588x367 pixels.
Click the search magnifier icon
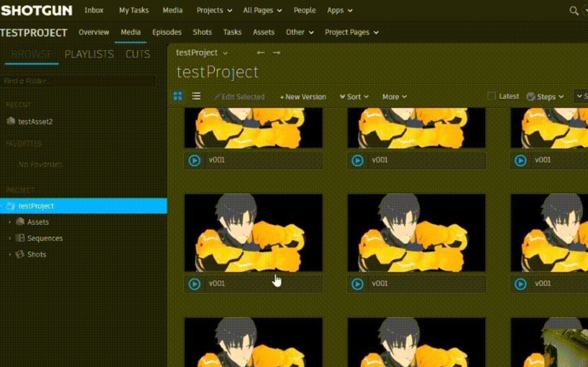tap(573, 11)
